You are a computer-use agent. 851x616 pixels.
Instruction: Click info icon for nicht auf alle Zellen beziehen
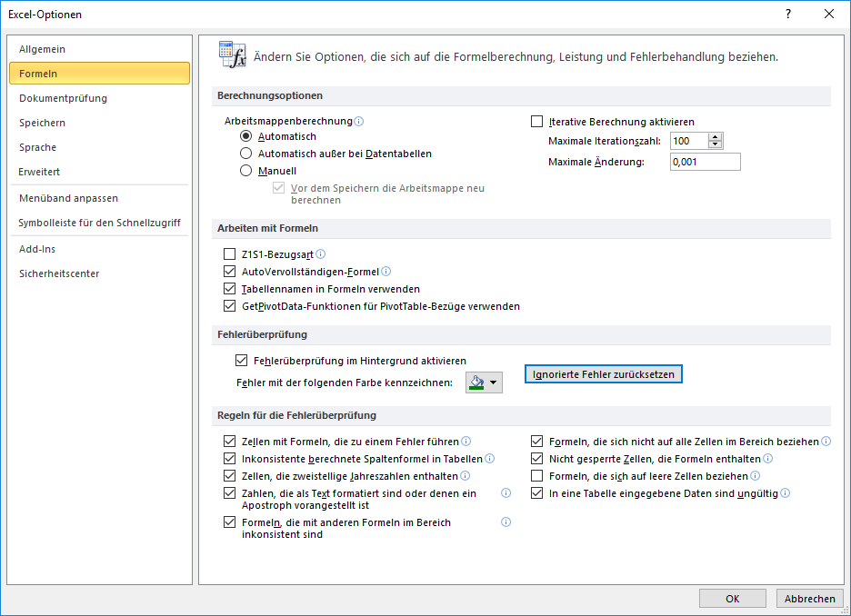coord(826,442)
